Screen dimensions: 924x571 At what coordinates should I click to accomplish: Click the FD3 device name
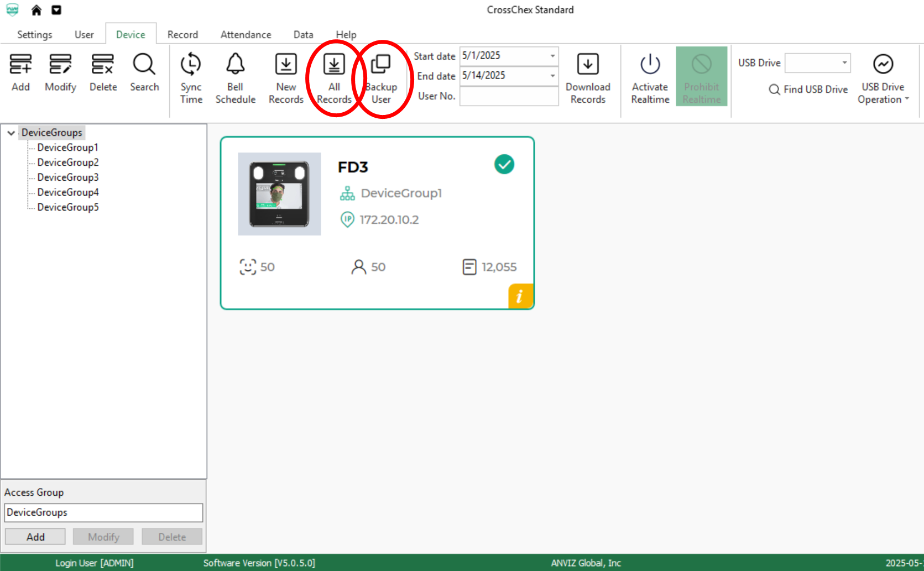pos(353,167)
